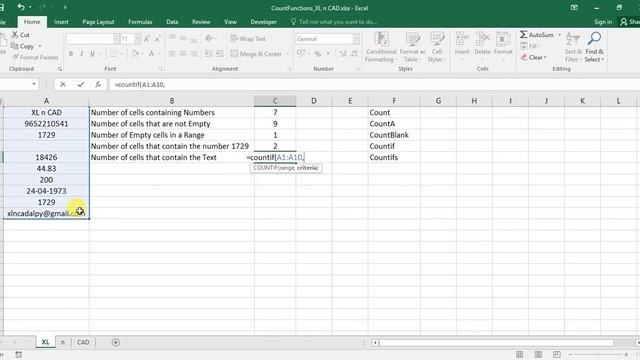Click cell with date 24-04-1973

point(46,191)
